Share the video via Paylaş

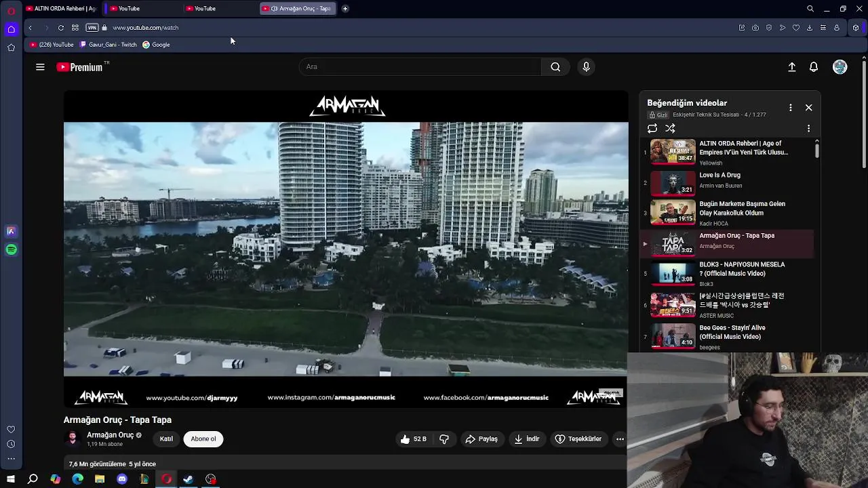coord(481,439)
